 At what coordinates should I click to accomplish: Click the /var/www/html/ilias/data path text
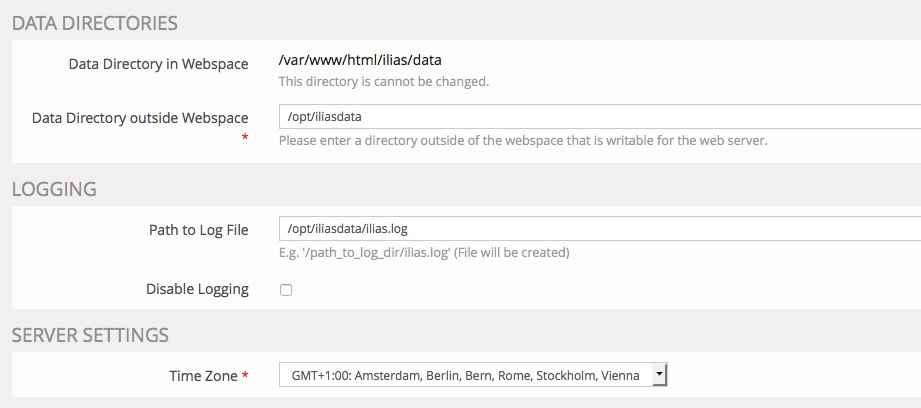pyautogui.click(x=359, y=61)
